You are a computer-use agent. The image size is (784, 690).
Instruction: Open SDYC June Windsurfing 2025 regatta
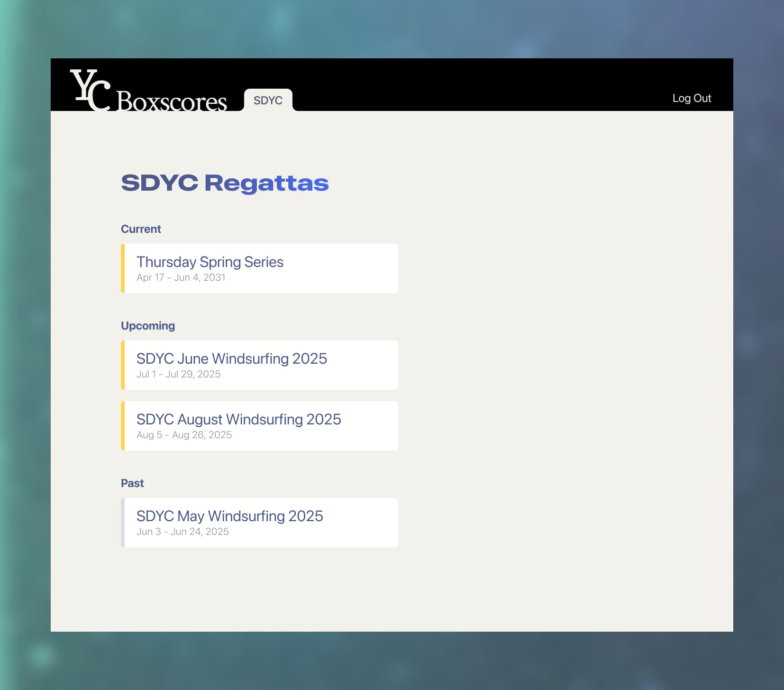(x=231, y=359)
